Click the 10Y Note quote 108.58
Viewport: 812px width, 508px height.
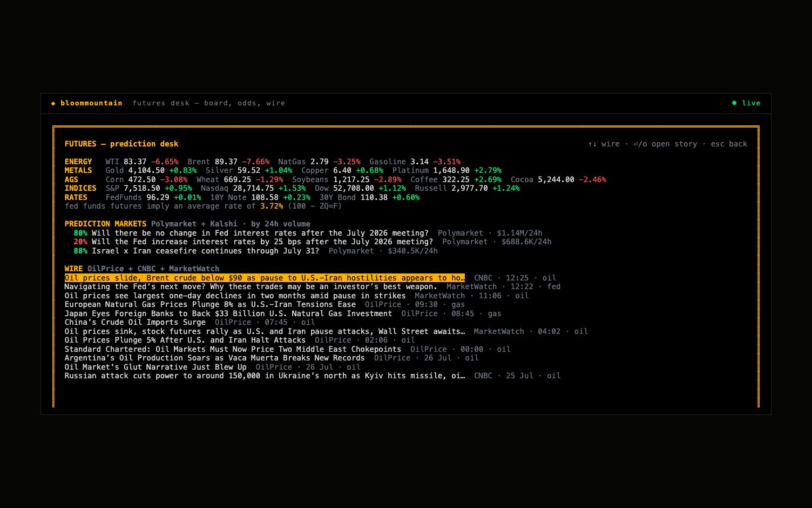coord(265,197)
